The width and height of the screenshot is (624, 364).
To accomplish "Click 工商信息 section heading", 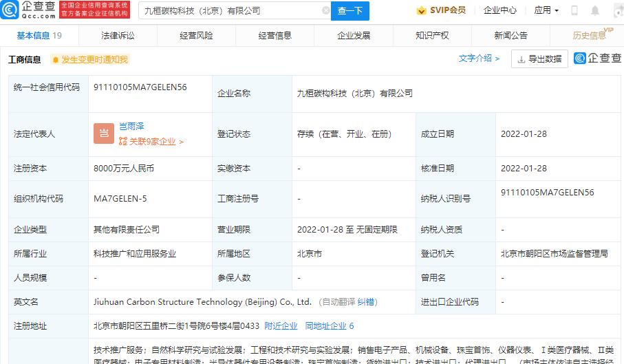I will tap(25, 60).
